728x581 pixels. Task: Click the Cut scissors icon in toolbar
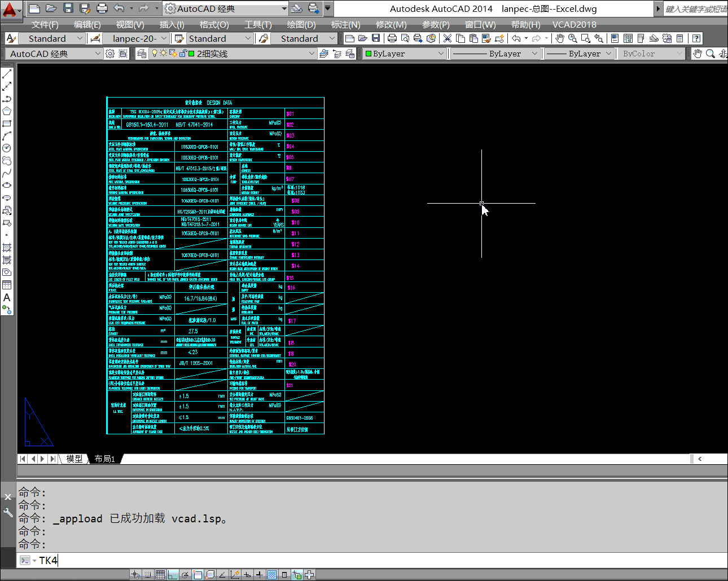(448, 38)
